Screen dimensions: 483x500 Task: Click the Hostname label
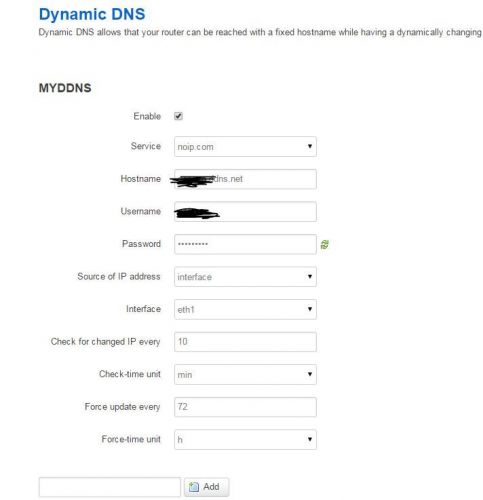coord(141,179)
